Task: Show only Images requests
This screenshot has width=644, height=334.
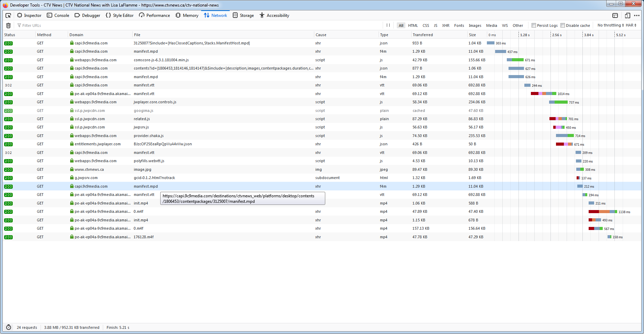Action: 475,25
